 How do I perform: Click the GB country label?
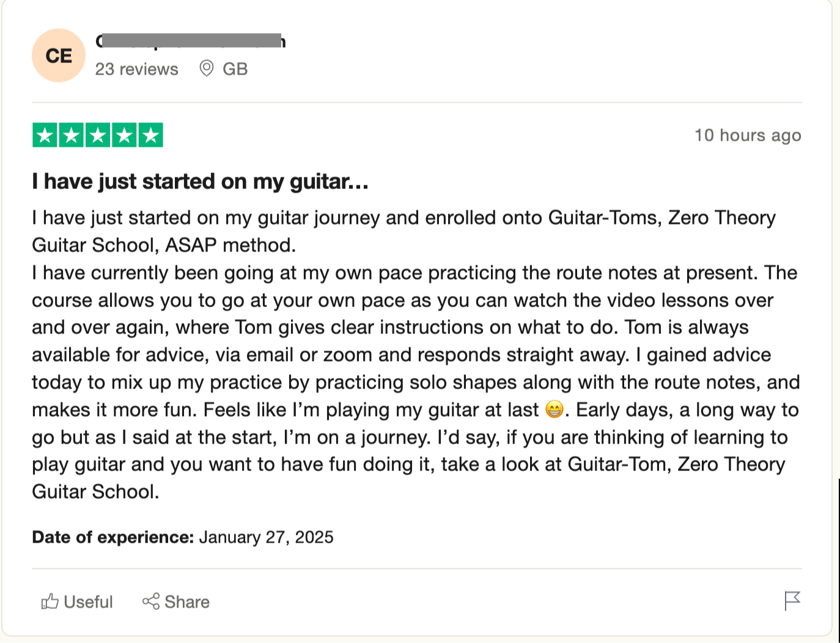tap(235, 69)
